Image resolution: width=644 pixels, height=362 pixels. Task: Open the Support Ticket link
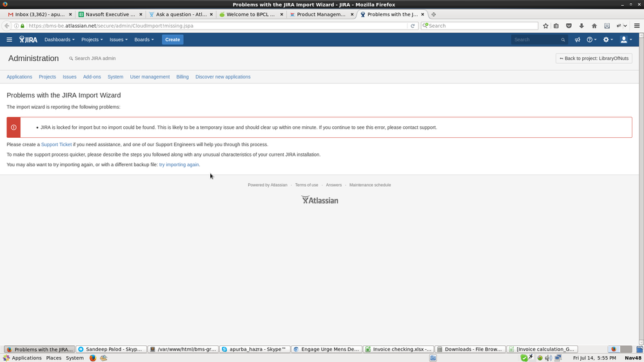tap(56, 144)
